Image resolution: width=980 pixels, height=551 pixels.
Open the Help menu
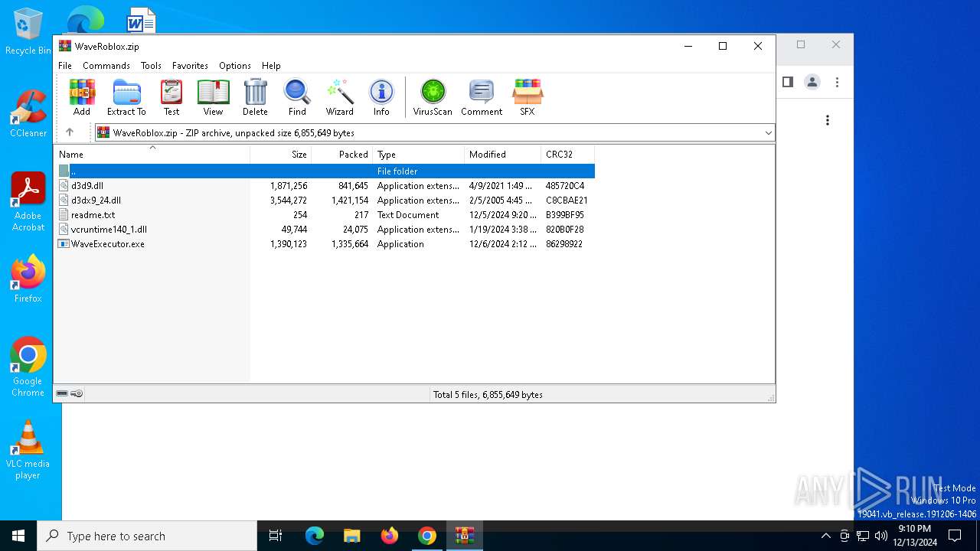click(271, 66)
